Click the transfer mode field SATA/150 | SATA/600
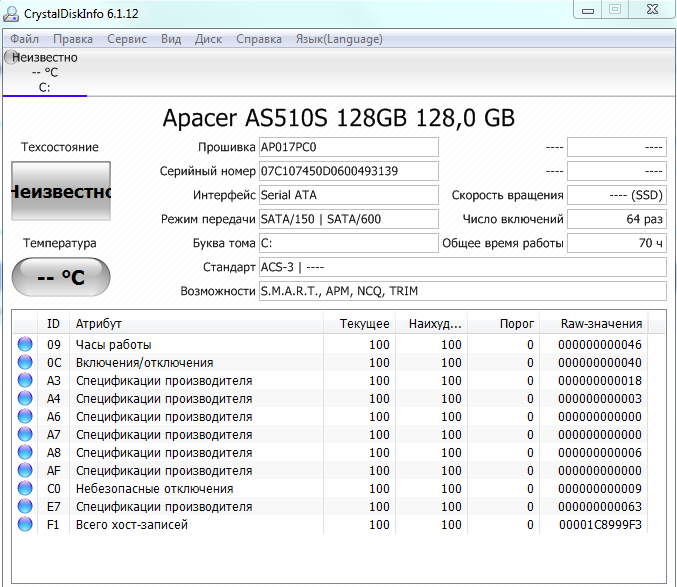The width and height of the screenshot is (677, 587). pyautogui.click(x=349, y=219)
